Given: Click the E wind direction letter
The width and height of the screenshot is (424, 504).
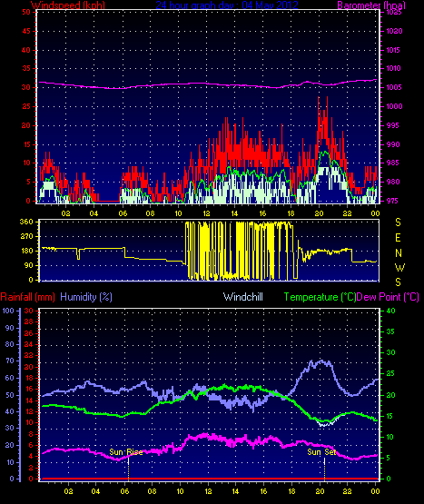Looking at the screenshot, I should pyautogui.click(x=398, y=238).
